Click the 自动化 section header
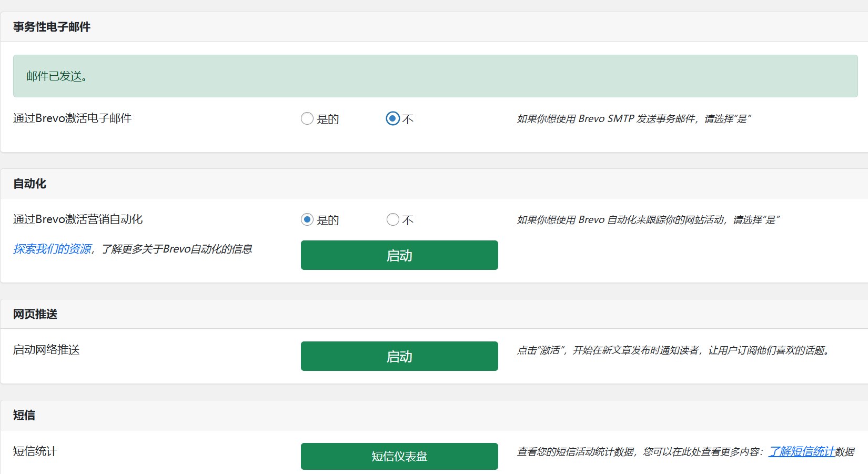Viewport: 868px width, 474px height. (x=29, y=184)
